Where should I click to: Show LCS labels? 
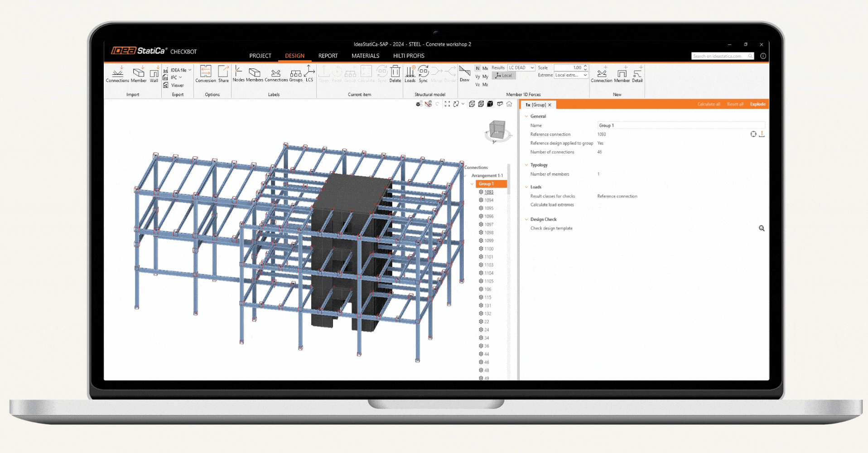click(309, 73)
